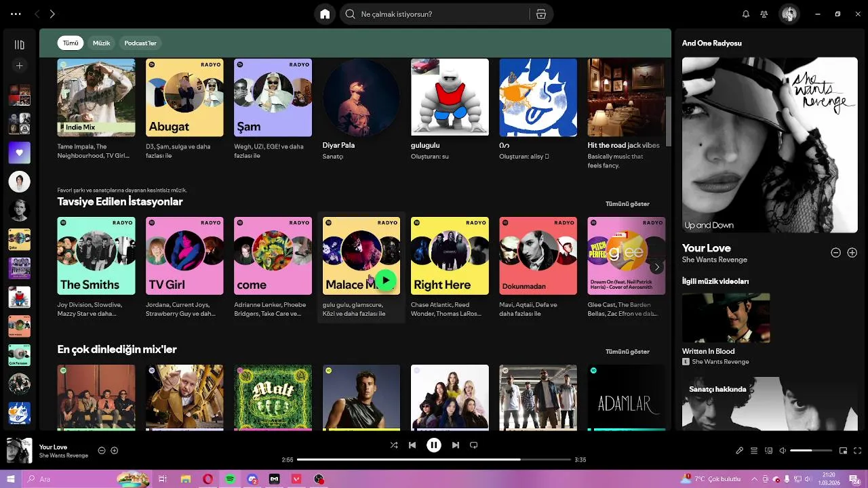Add track to library via right panel plus

point(852,253)
